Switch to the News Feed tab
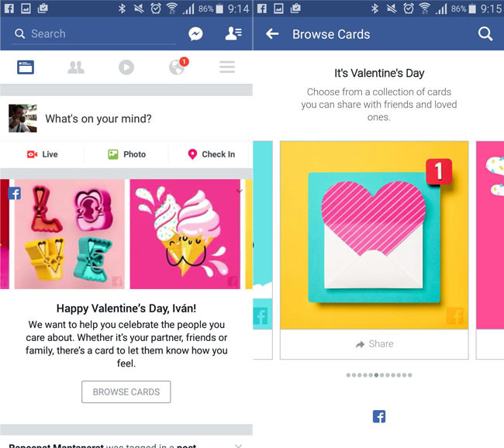The width and height of the screenshot is (504, 448). click(26, 67)
